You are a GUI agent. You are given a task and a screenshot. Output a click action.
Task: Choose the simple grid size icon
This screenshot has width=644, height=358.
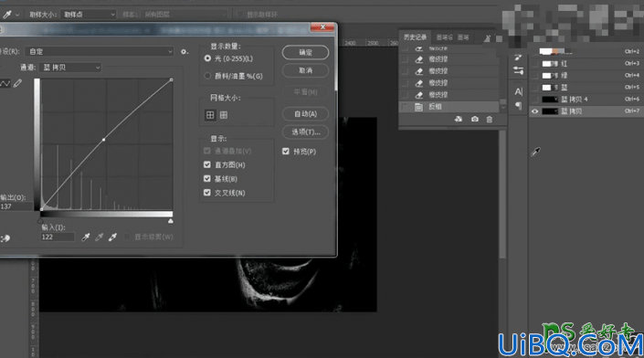[210, 115]
